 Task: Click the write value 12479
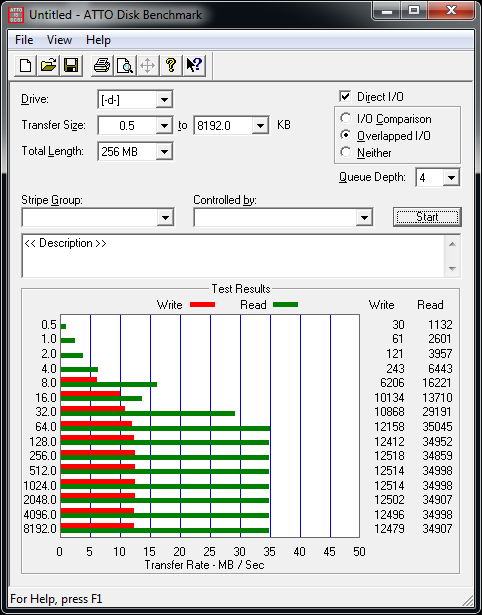pos(389,529)
